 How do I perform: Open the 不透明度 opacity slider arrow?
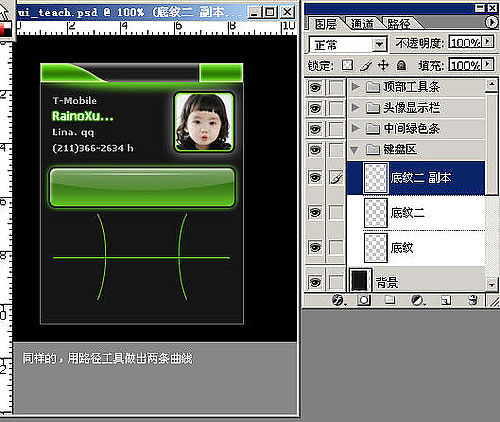tap(488, 42)
